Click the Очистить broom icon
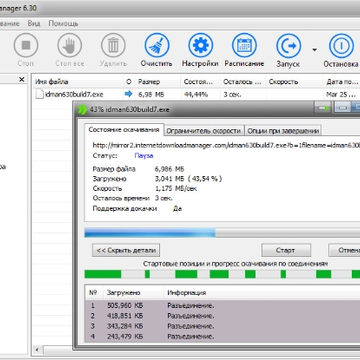The image size is (360, 360). [x=157, y=45]
